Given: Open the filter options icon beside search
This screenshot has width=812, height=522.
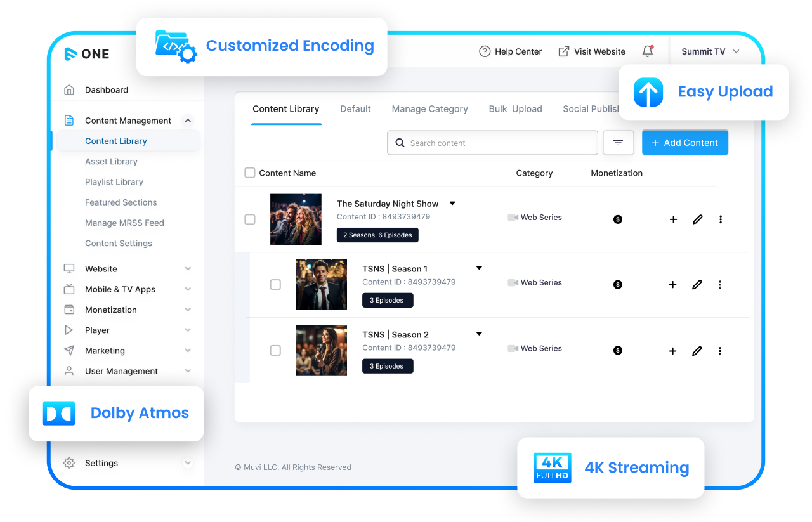Looking at the screenshot, I should click(x=618, y=143).
